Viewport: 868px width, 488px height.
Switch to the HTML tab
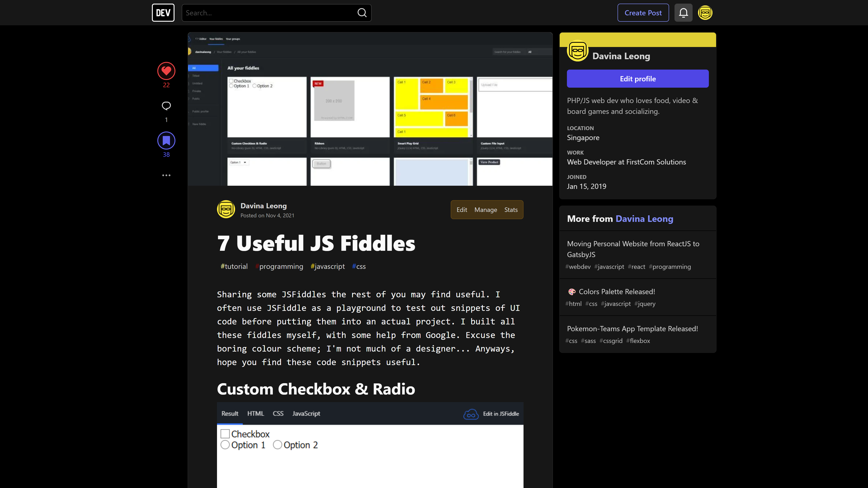(x=255, y=413)
